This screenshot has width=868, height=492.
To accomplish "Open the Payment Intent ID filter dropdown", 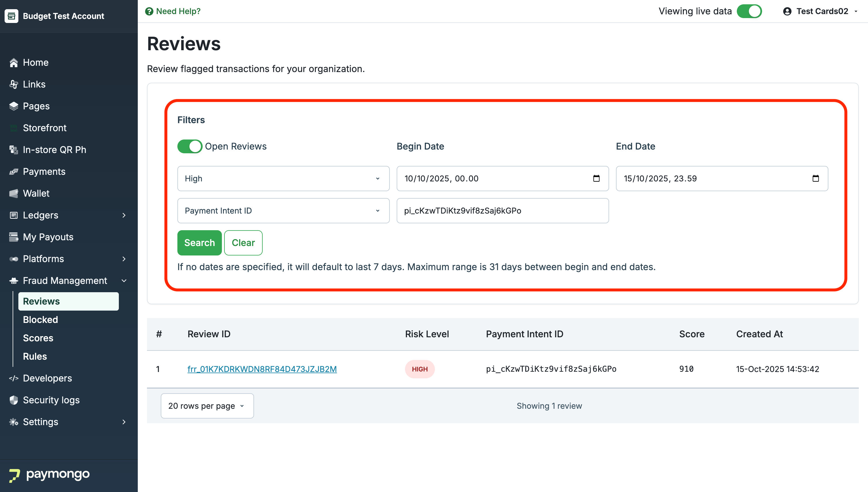I will tap(283, 210).
